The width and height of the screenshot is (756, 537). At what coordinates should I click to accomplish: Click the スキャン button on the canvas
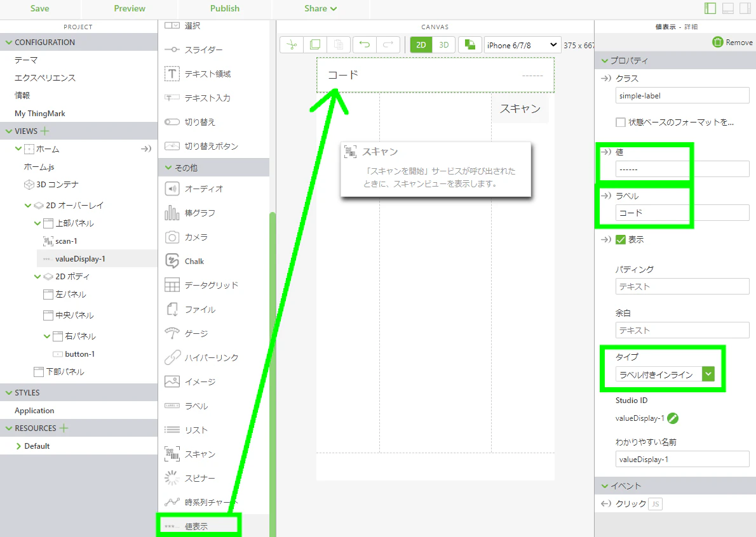pyautogui.click(x=520, y=109)
